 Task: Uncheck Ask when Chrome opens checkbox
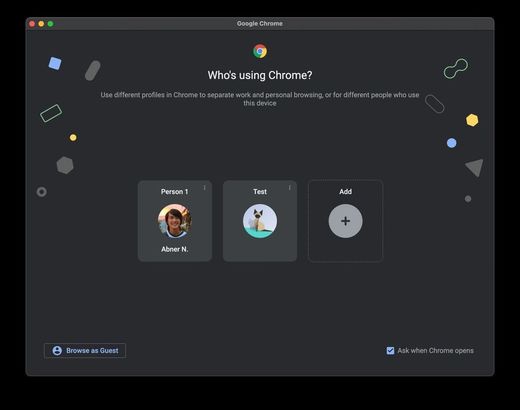[x=390, y=351]
